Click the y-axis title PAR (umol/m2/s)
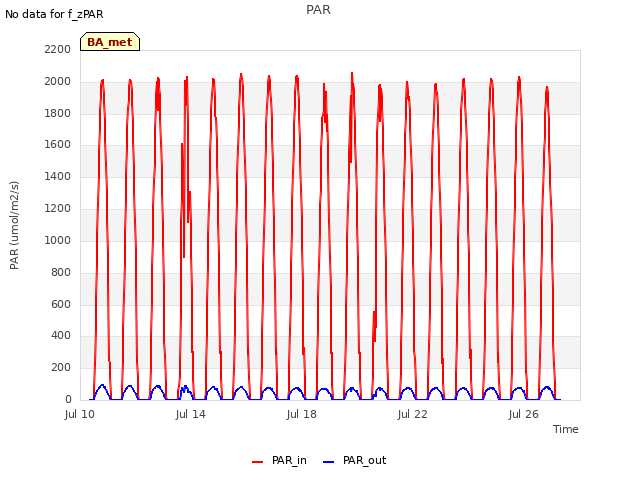The width and height of the screenshot is (640, 480). point(14,225)
